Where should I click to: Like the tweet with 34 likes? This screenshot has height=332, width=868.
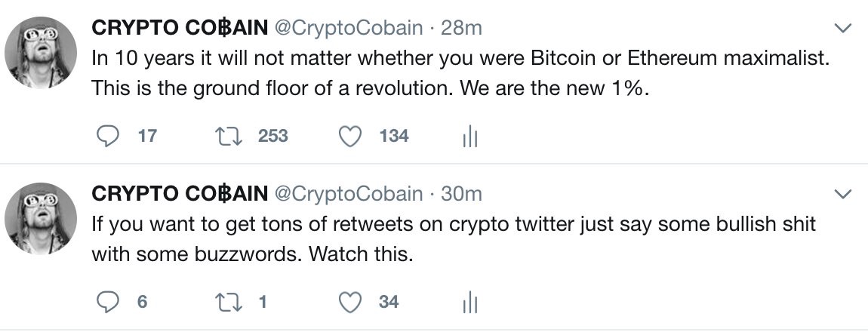[x=349, y=302]
